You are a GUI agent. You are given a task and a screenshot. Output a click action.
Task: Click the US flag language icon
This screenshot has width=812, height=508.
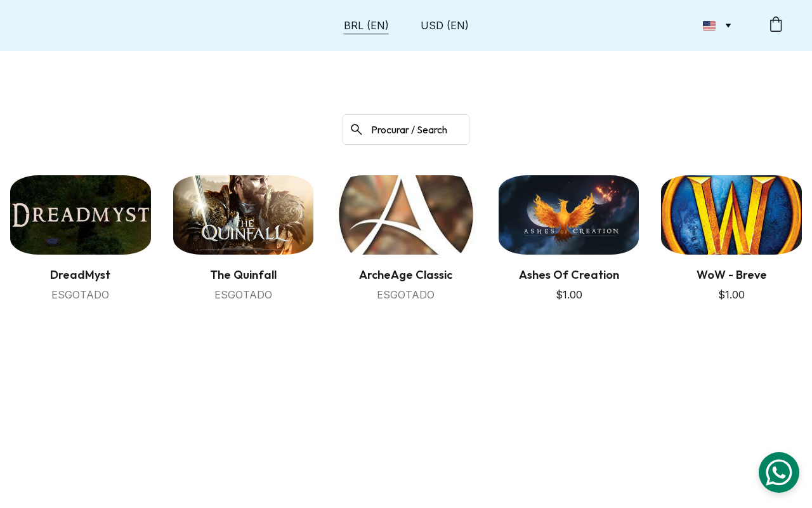(x=709, y=25)
